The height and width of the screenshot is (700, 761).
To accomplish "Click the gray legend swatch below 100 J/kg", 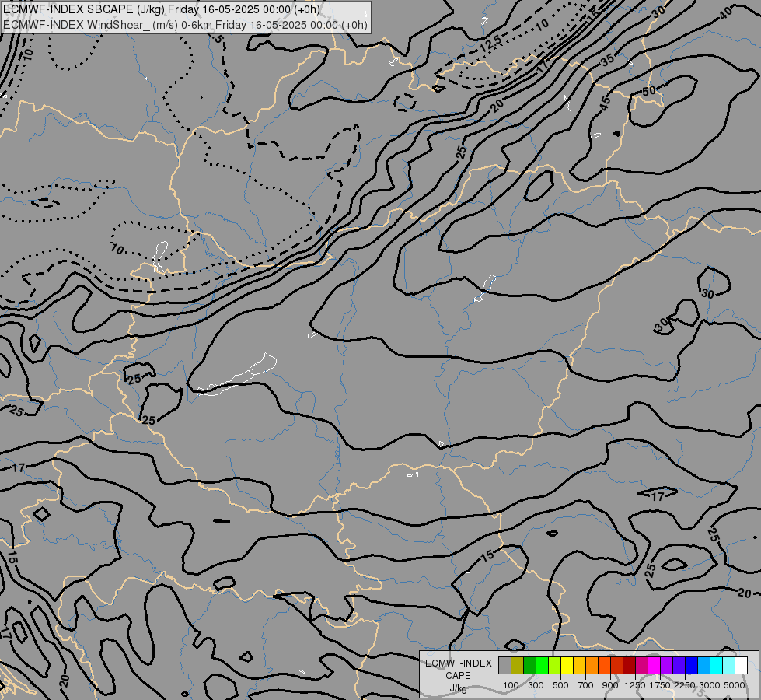I will pos(504,666).
